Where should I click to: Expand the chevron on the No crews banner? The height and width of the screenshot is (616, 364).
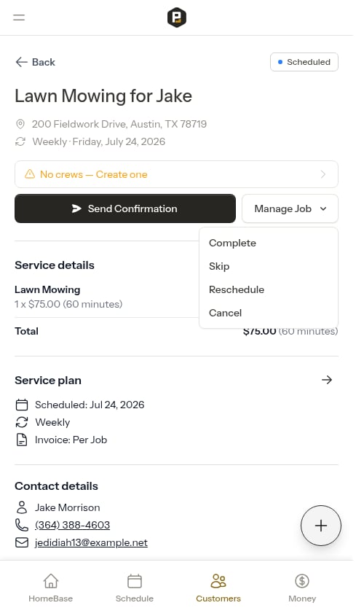click(323, 174)
